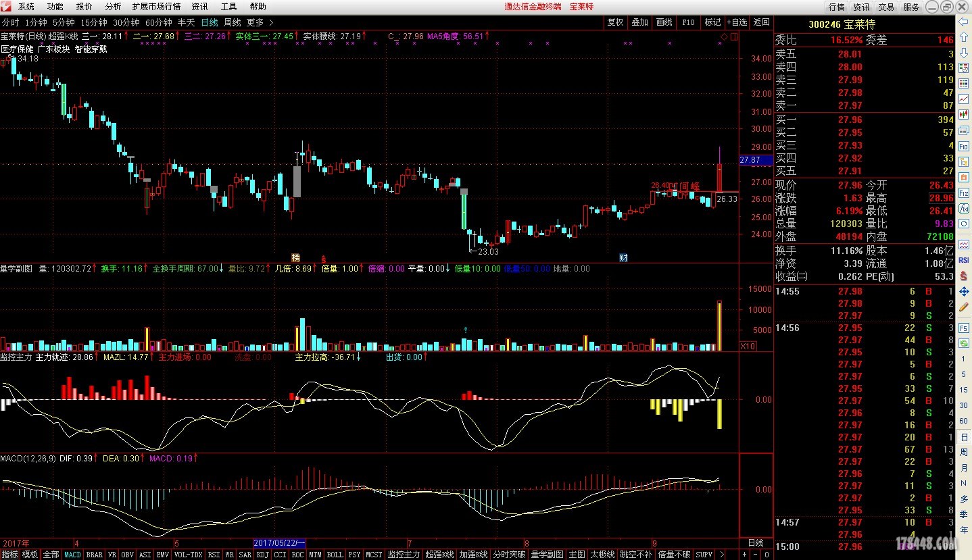Click the F10 button in chart toolbar
972x560 pixels.
(688, 22)
